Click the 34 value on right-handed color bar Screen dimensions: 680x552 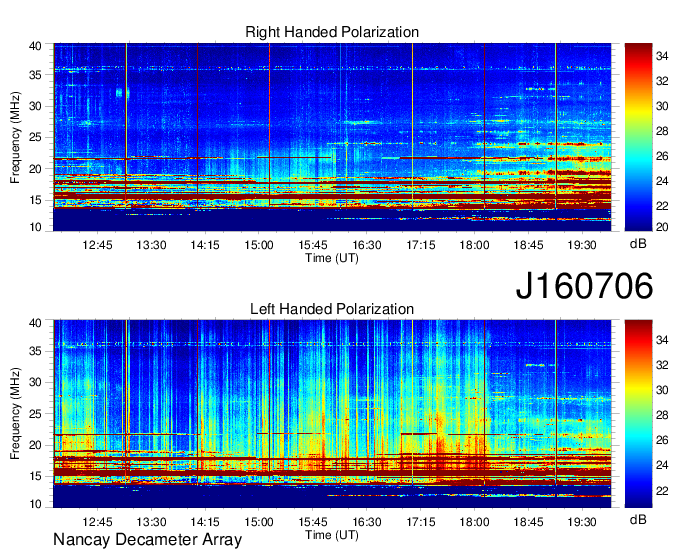662,56
